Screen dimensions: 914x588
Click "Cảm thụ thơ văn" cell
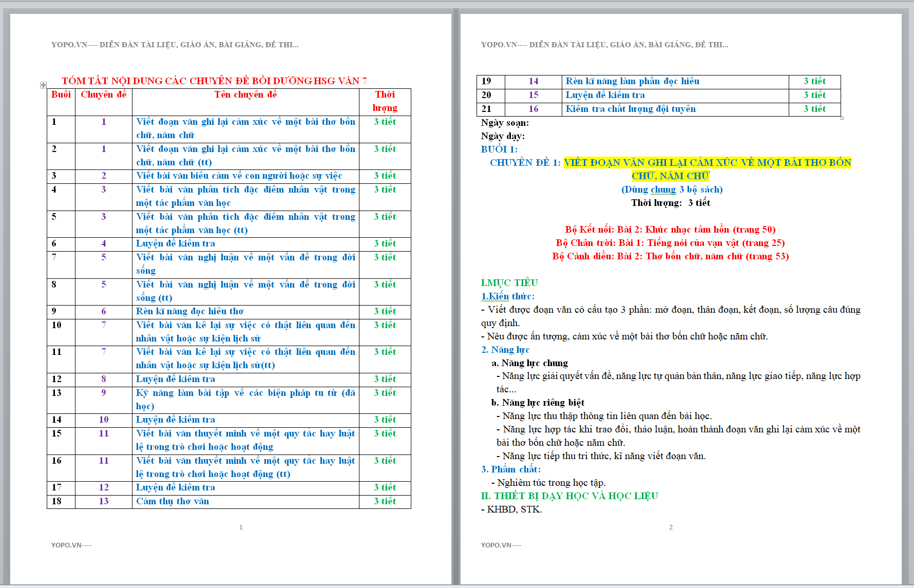point(173,501)
